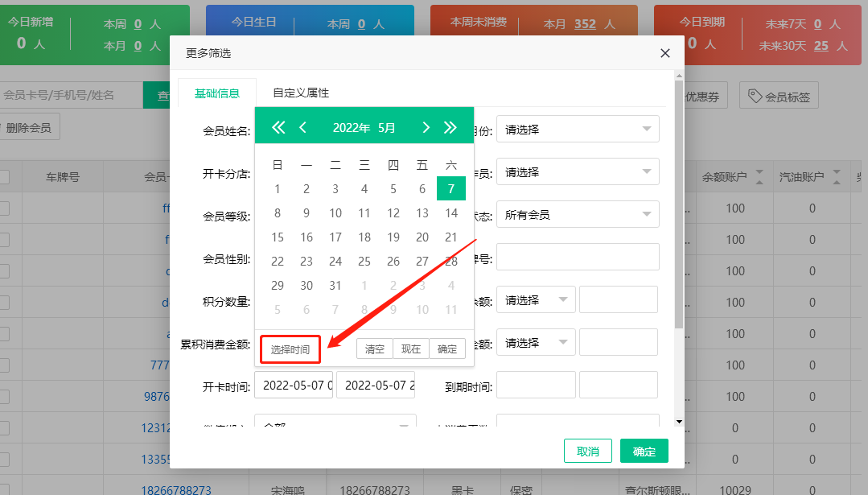
Task: Go to next month in the calendar
Action: pyautogui.click(x=426, y=126)
